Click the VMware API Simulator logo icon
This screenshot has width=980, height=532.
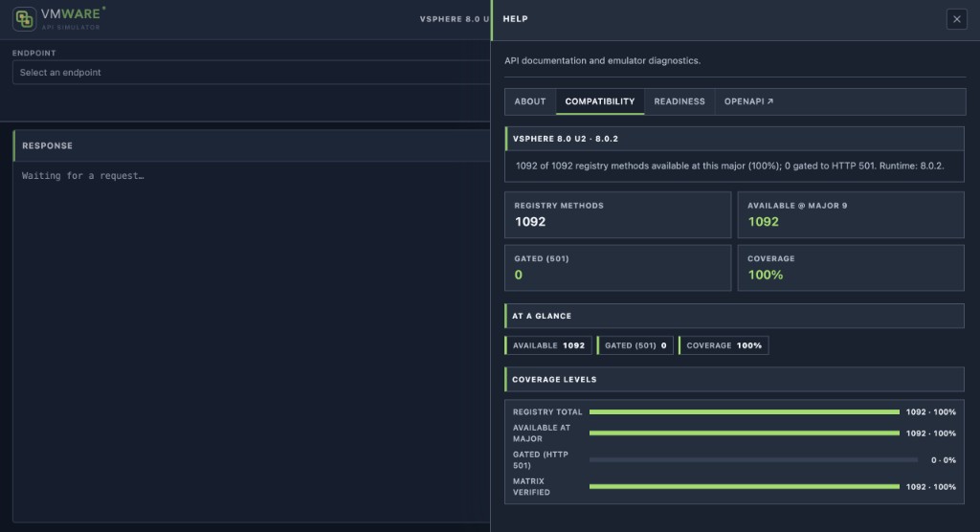[x=24, y=19]
